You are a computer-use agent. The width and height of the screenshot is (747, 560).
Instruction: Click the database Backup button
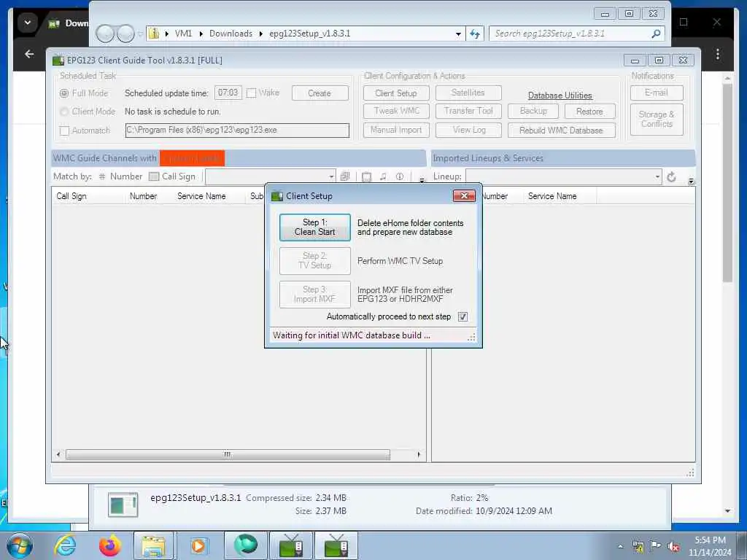pos(533,111)
